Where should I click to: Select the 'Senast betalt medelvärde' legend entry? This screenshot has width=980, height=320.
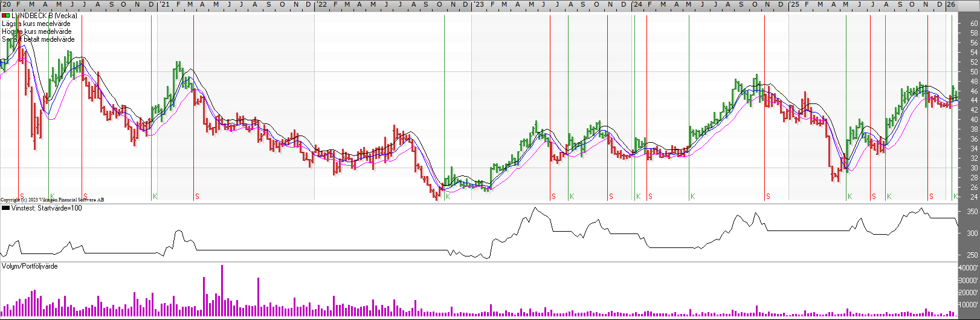39,39
